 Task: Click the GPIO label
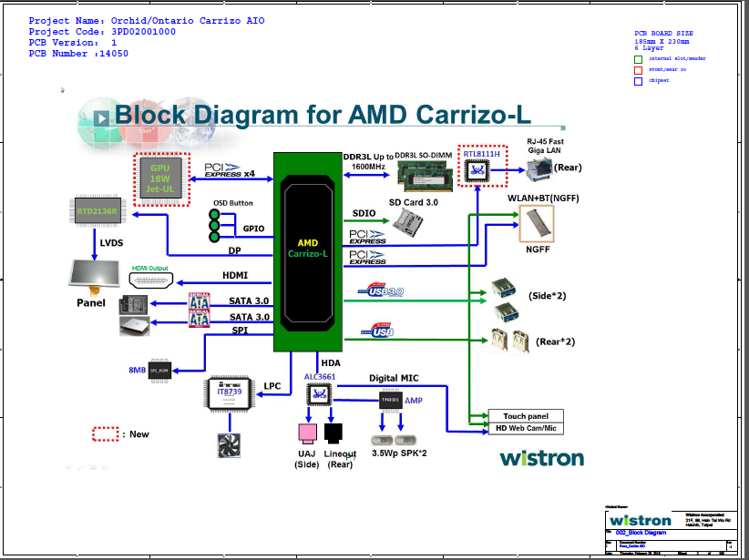point(253,229)
